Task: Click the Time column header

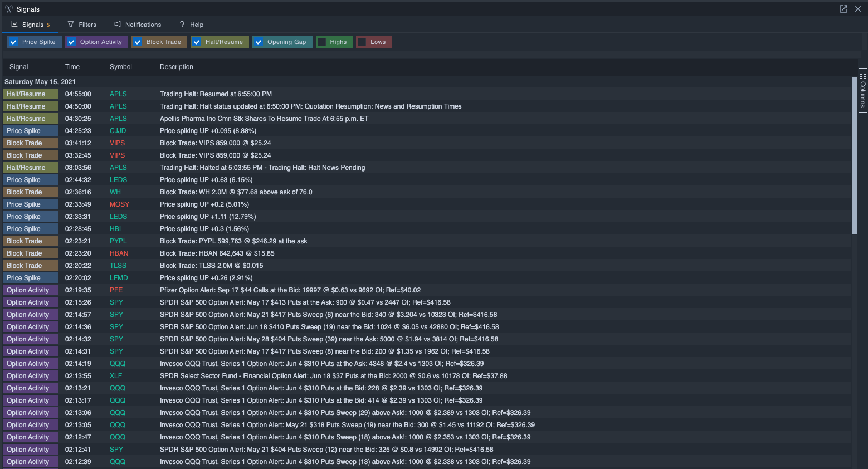Action: point(72,66)
